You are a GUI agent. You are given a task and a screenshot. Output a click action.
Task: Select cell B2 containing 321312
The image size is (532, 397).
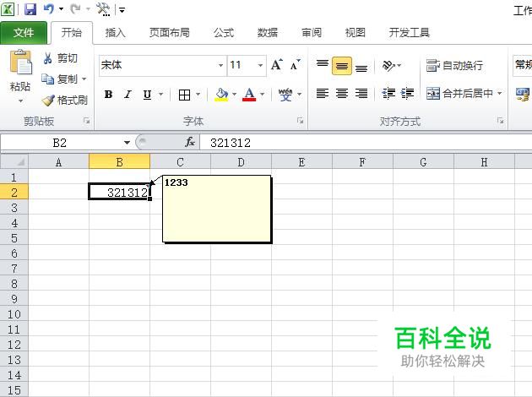point(119,192)
